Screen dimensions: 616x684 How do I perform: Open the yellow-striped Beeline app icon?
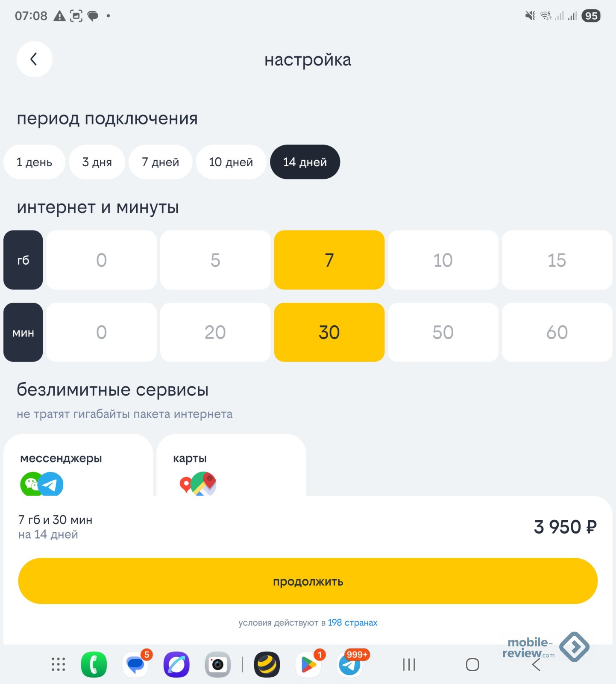click(267, 665)
